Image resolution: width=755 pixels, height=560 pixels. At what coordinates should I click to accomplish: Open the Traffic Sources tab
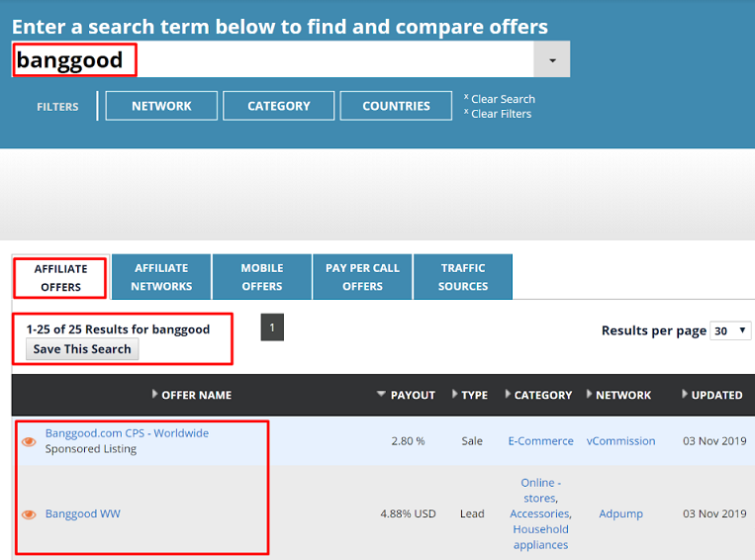(463, 277)
